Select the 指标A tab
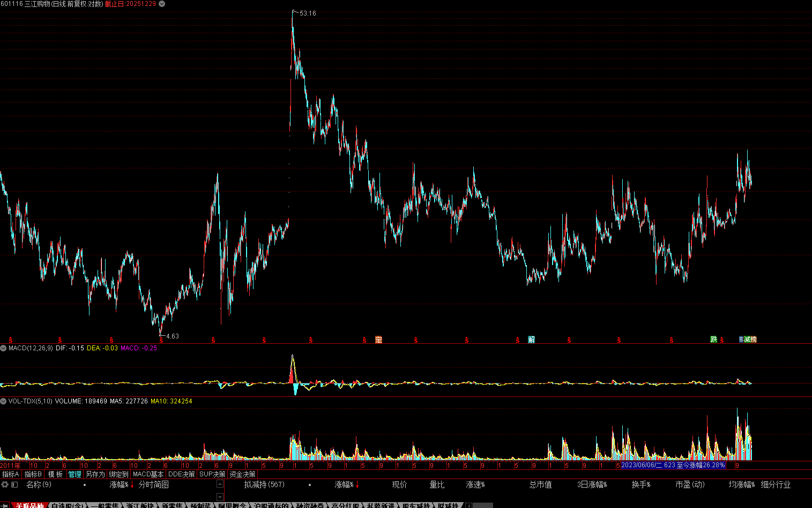 point(11,474)
